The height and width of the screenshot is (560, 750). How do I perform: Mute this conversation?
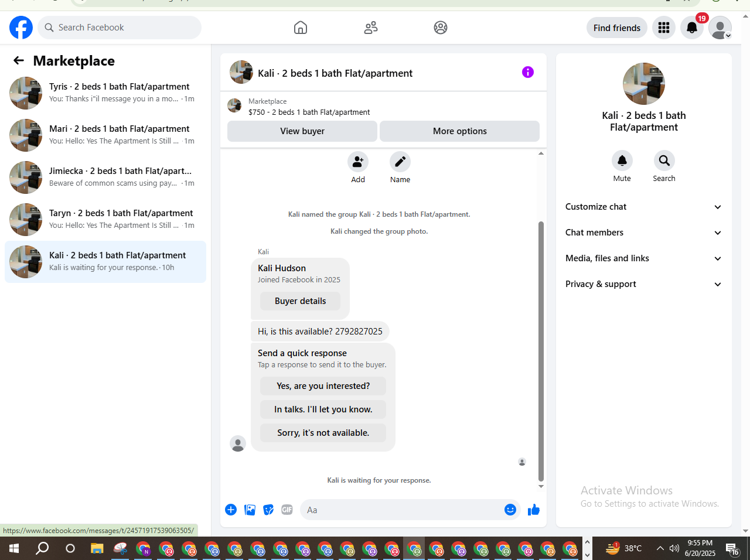[x=622, y=161]
